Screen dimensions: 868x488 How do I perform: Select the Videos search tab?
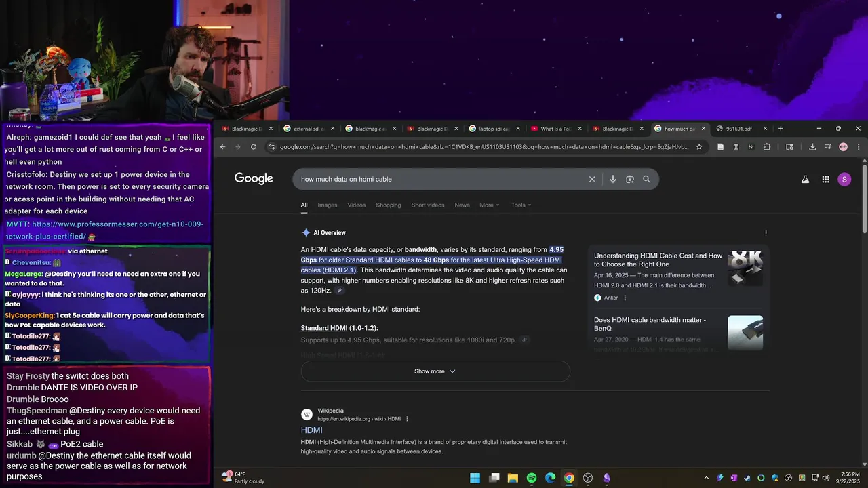pos(357,205)
